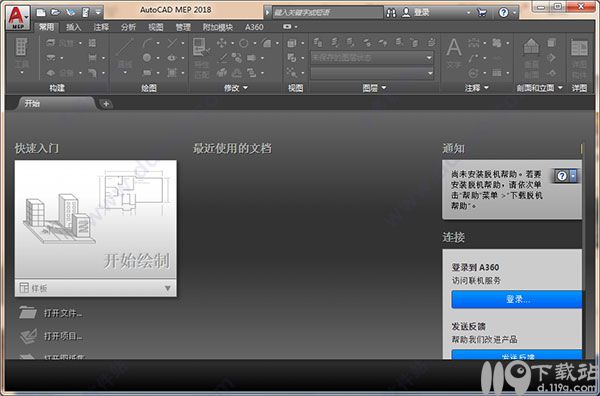The width and height of the screenshot is (600, 396).
Task: Open the quick access toolbar customize dropdown arrow
Action: (x=98, y=13)
